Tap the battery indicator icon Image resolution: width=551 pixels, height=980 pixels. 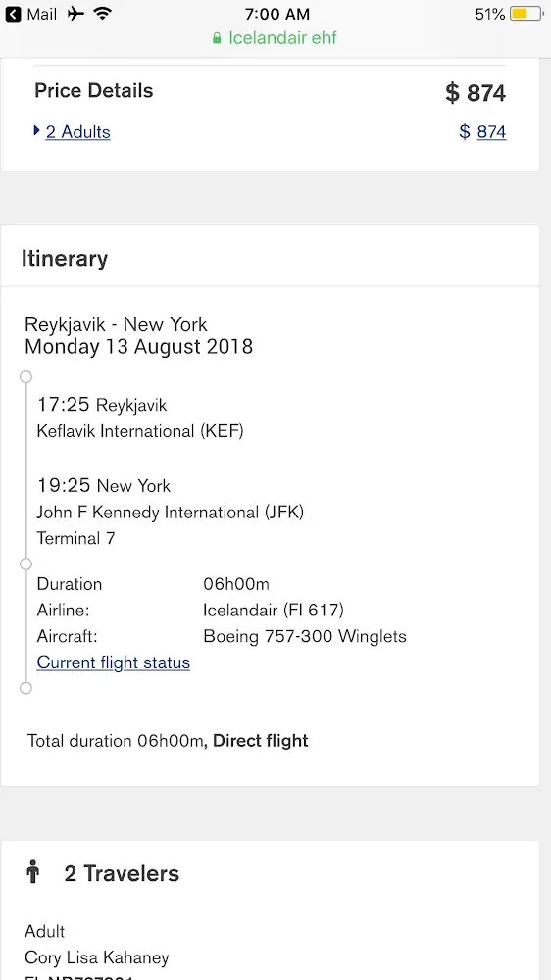pyautogui.click(x=526, y=14)
